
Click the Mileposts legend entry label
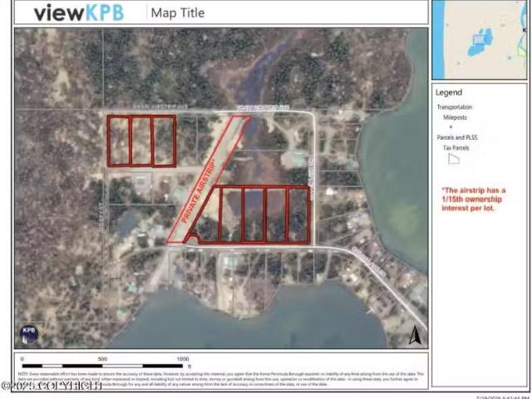(457, 117)
